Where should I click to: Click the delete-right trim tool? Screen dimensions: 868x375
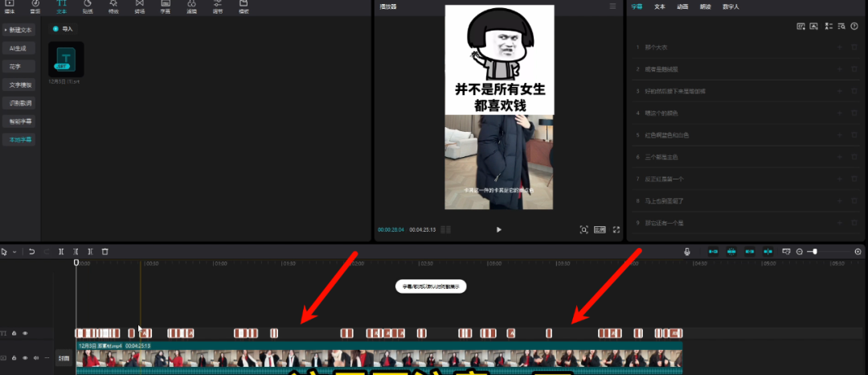tap(90, 252)
